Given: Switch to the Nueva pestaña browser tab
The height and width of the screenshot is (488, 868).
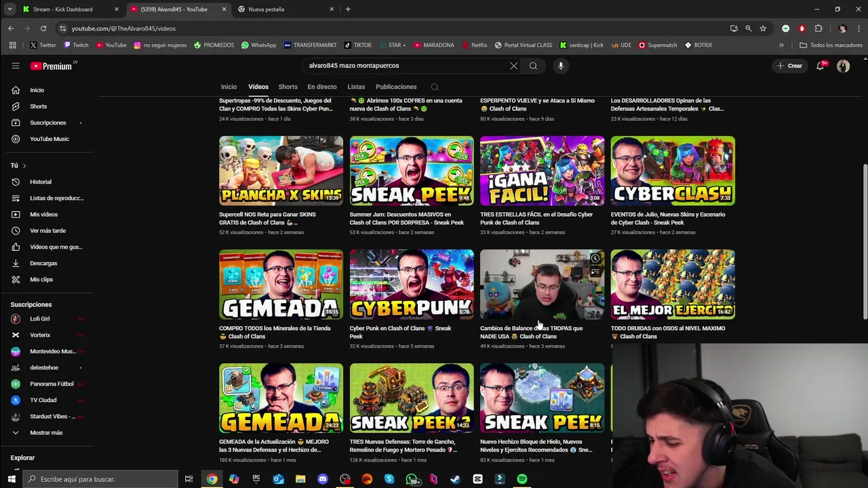Looking at the screenshot, I should pyautogui.click(x=285, y=9).
